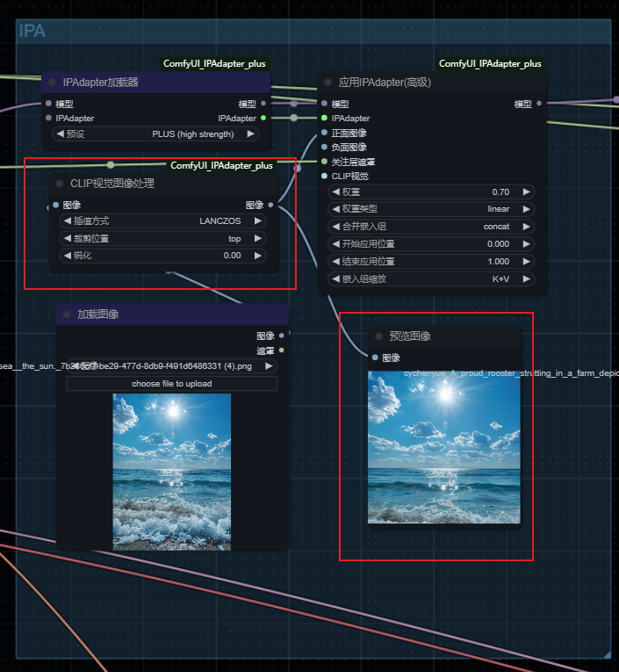
Task: Click choose file to upload button
Action: 172,384
